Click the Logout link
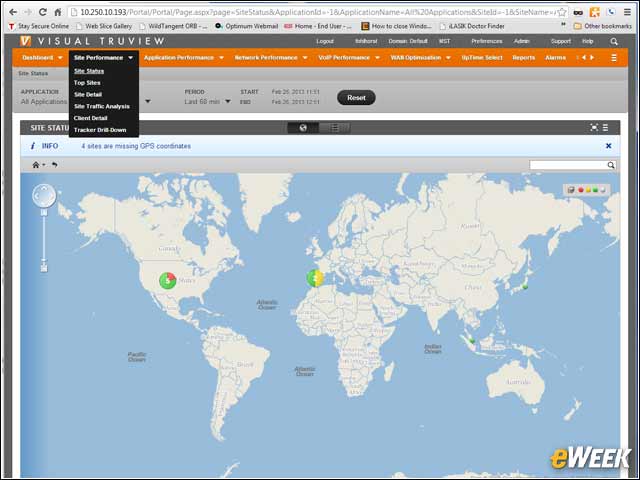 pos(325,41)
